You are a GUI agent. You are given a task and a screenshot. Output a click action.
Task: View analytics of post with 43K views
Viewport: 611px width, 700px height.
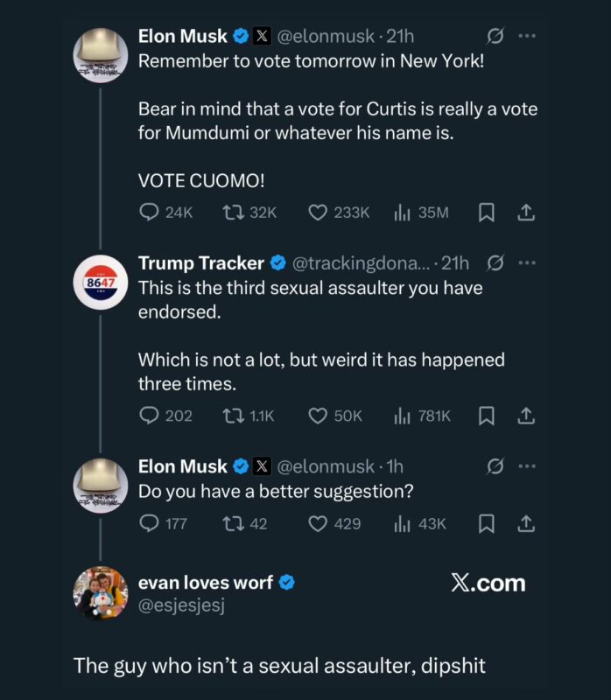pos(403,523)
